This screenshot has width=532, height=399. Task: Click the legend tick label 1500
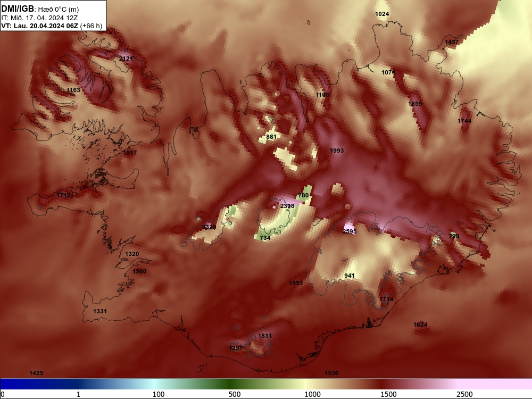tap(388, 394)
